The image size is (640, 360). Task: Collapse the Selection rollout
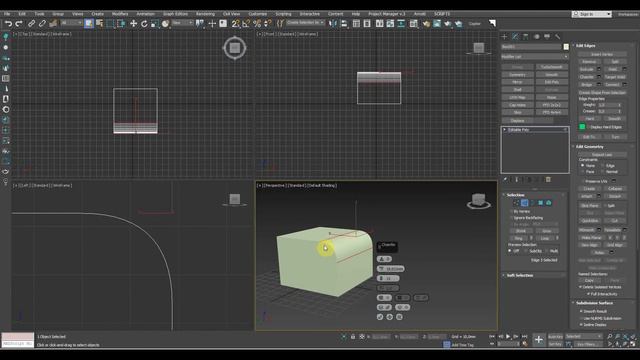(x=515, y=195)
